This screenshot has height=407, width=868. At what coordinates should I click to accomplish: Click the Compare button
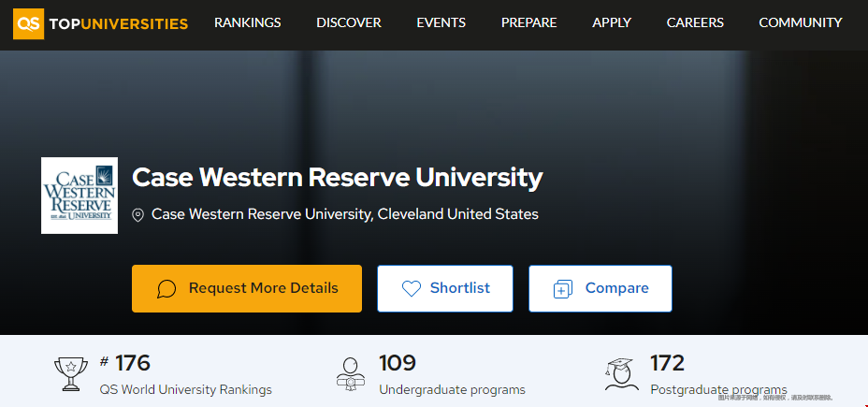click(x=600, y=288)
